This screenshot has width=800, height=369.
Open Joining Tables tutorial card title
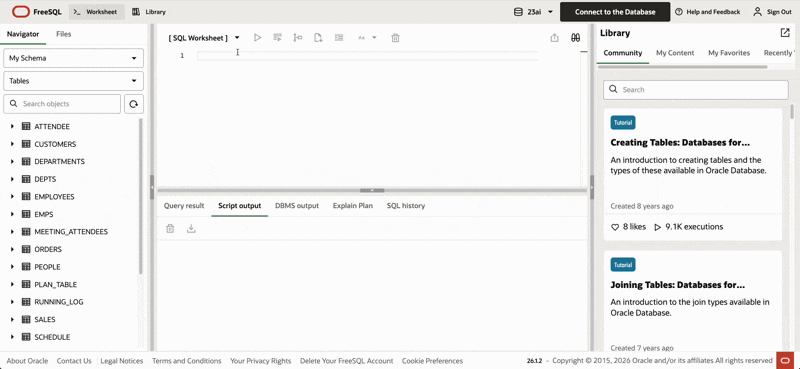678,285
